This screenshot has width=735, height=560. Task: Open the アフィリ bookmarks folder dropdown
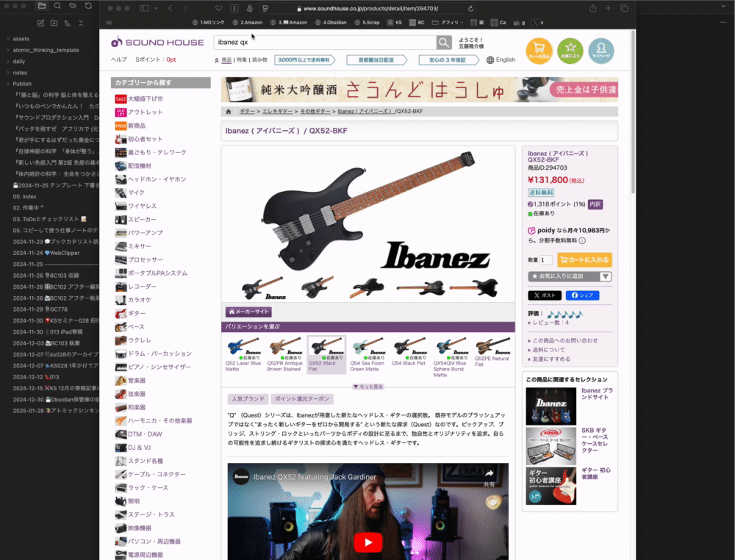pos(448,23)
